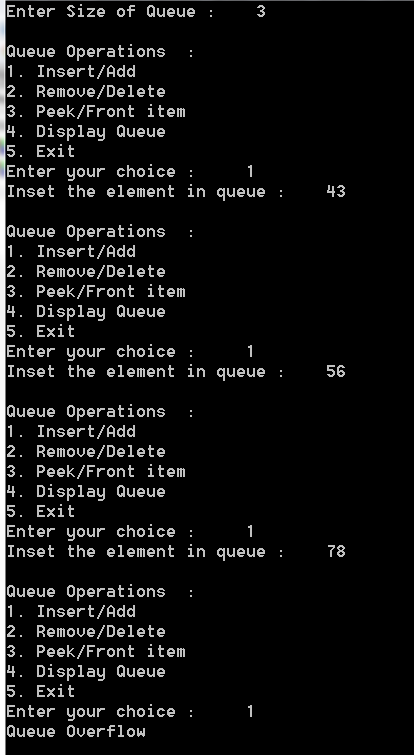The height and width of the screenshot is (755, 414).
Task: Click the inserted element value 43
Action: pos(336,191)
